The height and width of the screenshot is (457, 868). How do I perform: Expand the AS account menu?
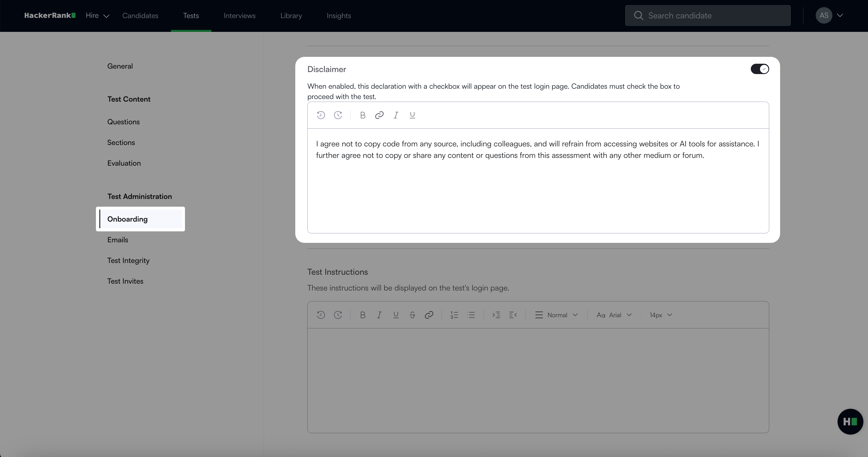tap(830, 16)
